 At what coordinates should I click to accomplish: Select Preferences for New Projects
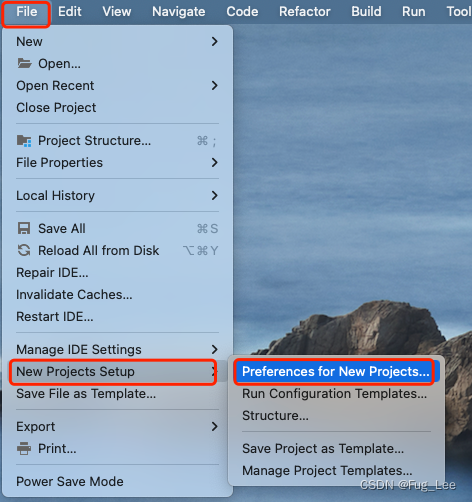click(336, 371)
